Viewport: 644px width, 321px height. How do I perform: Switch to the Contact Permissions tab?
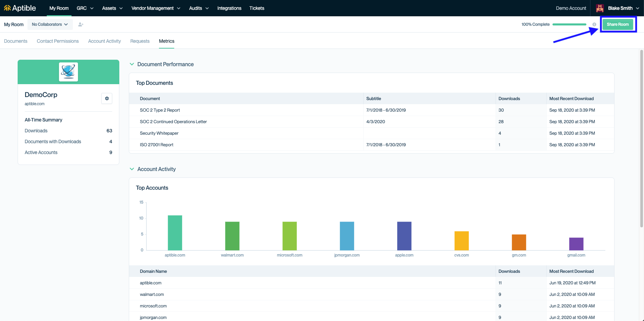tap(58, 41)
